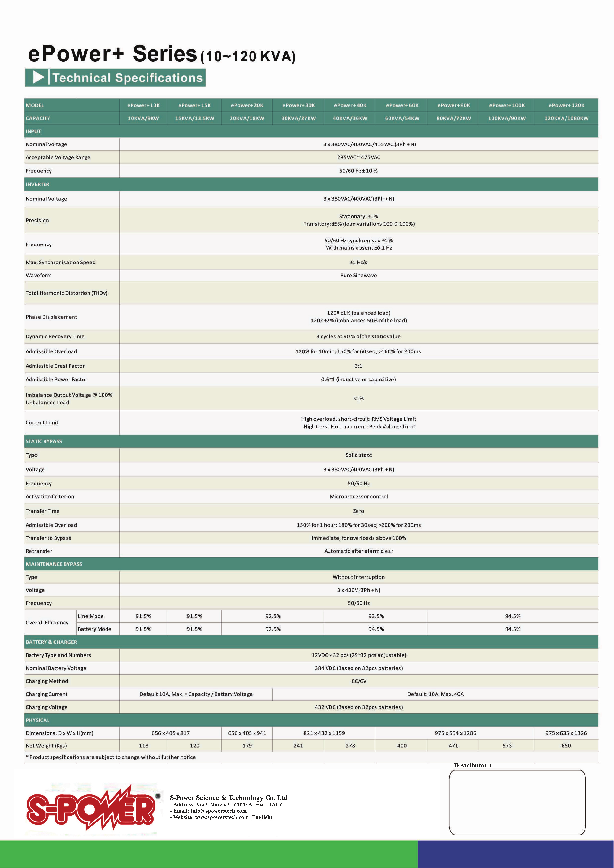Click the 285VAC ~ 475VAC voltage range value
This screenshot has width=614, height=868.
pyautogui.click(x=358, y=157)
